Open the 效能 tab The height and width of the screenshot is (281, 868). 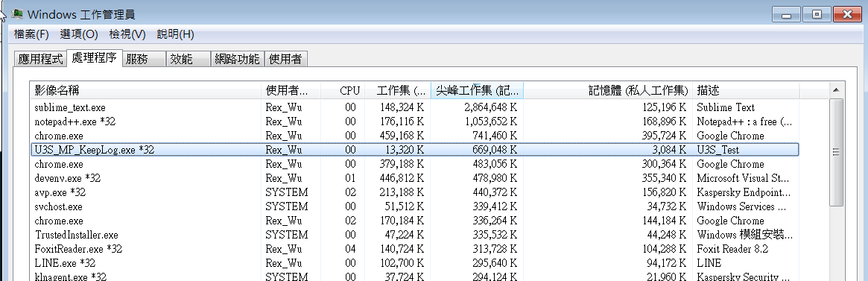pos(189,60)
